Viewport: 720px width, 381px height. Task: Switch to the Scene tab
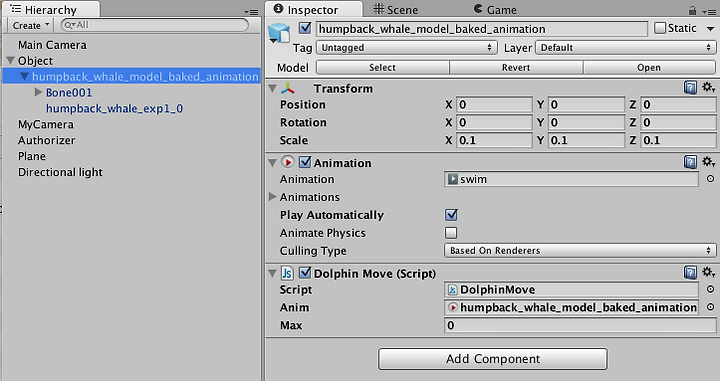point(395,10)
